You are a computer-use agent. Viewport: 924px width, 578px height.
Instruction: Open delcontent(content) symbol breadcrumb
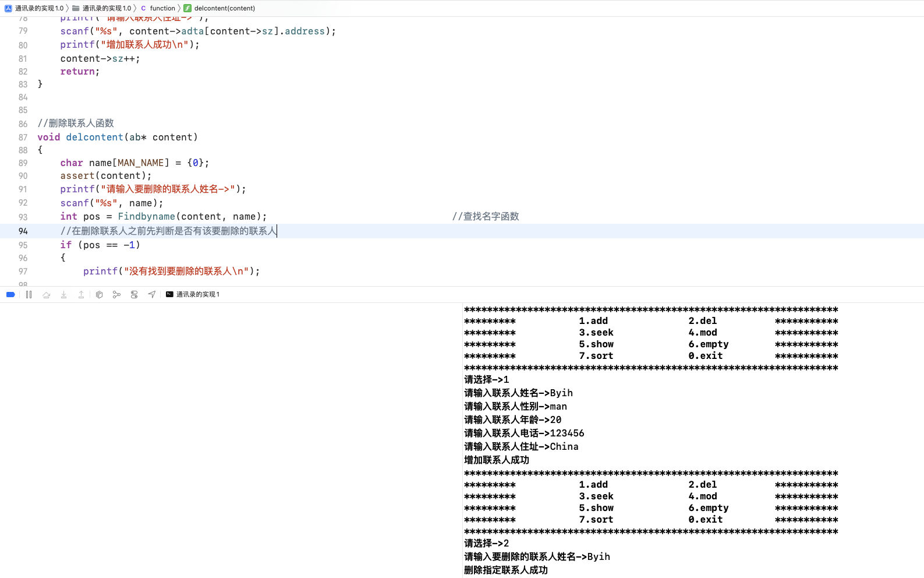click(x=225, y=8)
